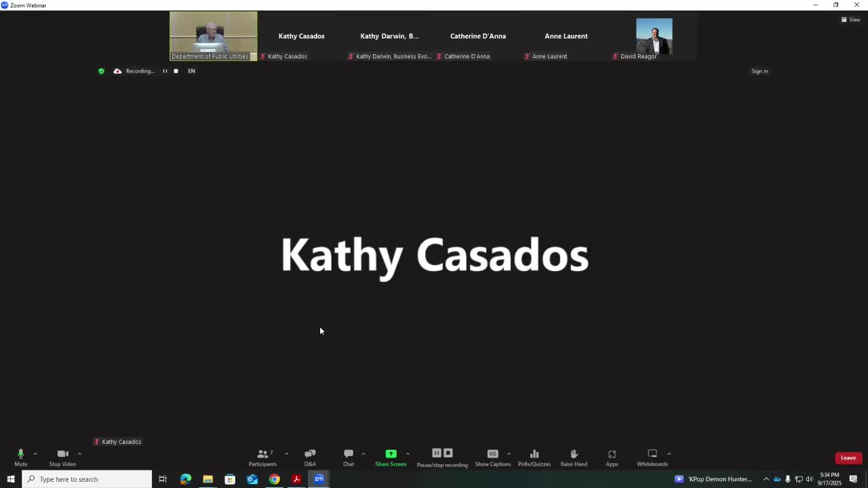Open Whiteboards
This screenshot has height=488, width=868.
(652, 457)
